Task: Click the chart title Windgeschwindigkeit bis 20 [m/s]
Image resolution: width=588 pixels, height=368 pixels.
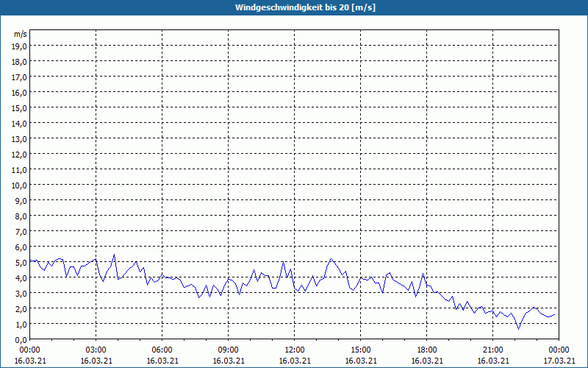Action: pos(305,7)
